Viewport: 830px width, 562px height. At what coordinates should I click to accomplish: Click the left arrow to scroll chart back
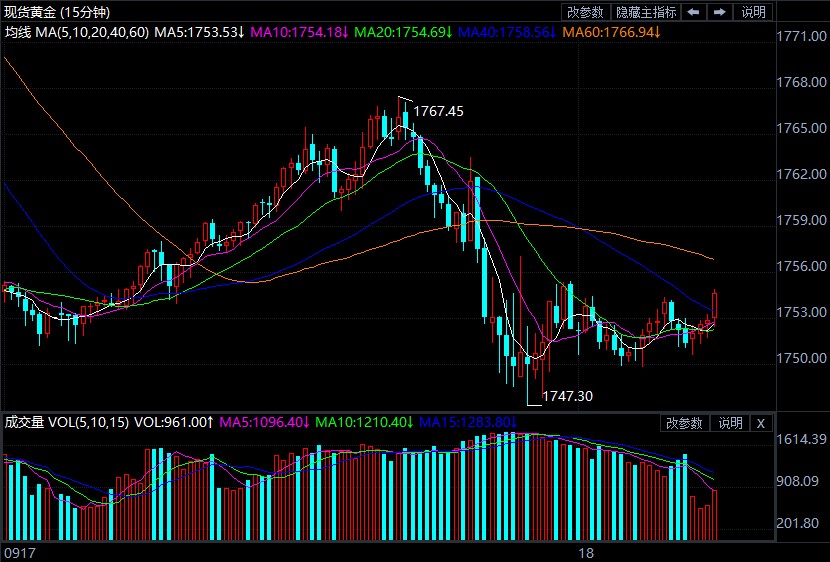click(693, 12)
